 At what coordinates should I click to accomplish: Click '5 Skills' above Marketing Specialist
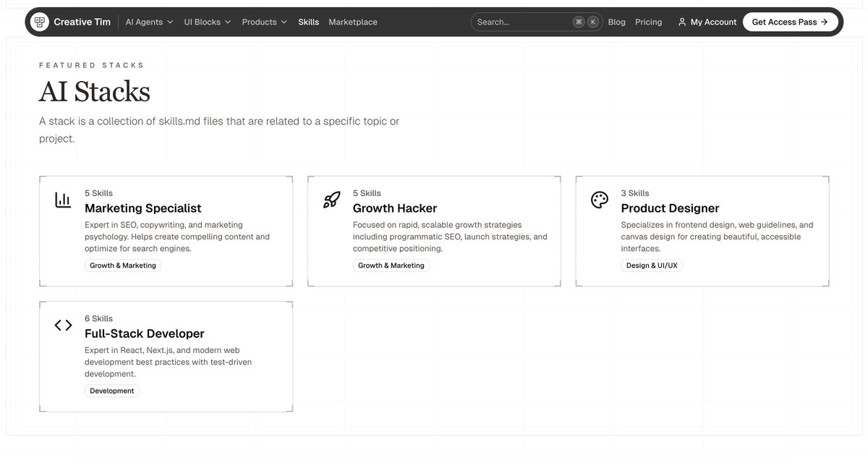[98, 193]
